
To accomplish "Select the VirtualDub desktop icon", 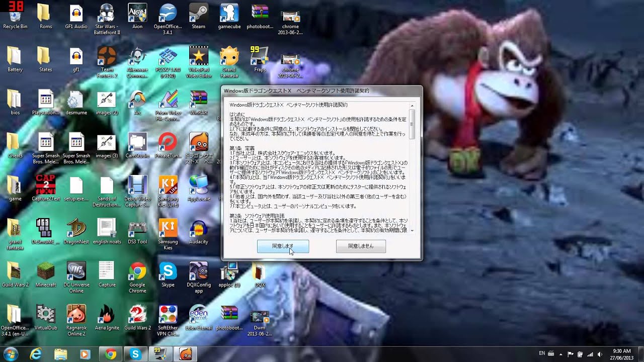I will pyautogui.click(x=45, y=318).
